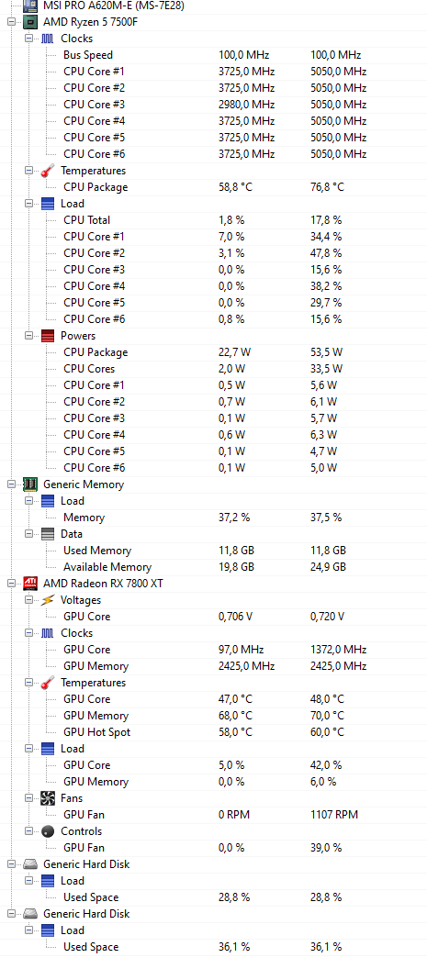Click the AMD Ryzen 5 7500F processor icon
The width and height of the screenshot is (427, 980).
(30, 22)
